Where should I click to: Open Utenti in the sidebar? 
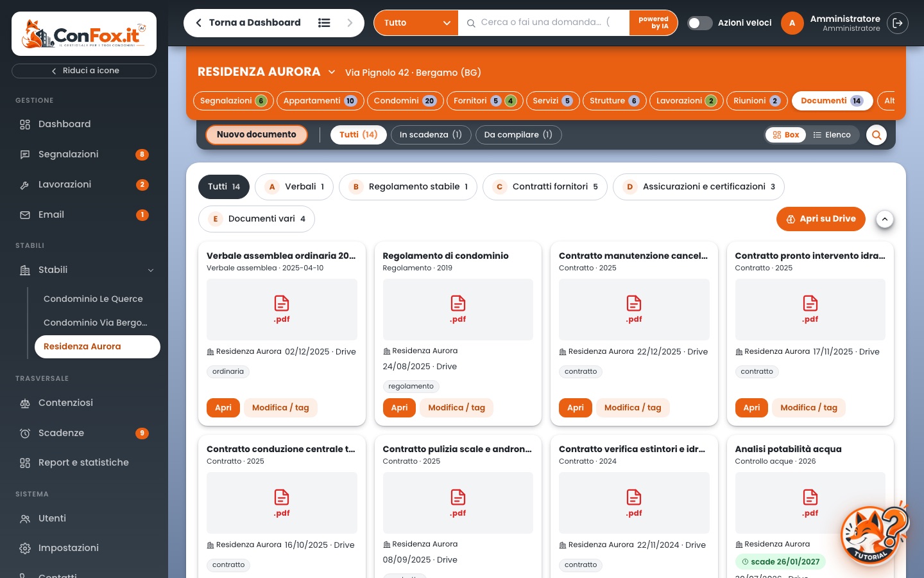click(x=84, y=519)
